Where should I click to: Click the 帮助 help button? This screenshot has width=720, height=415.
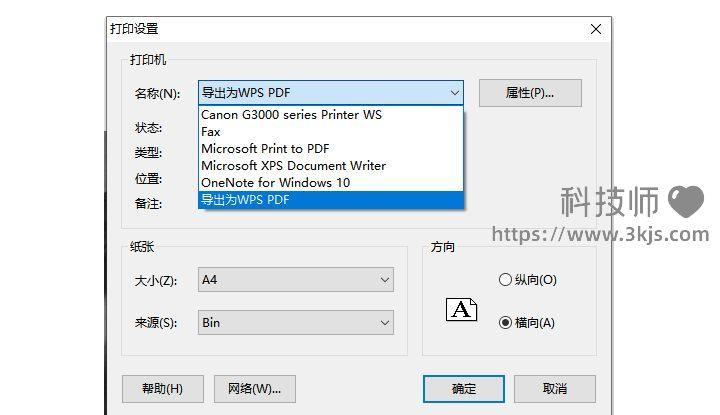click(x=162, y=388)
